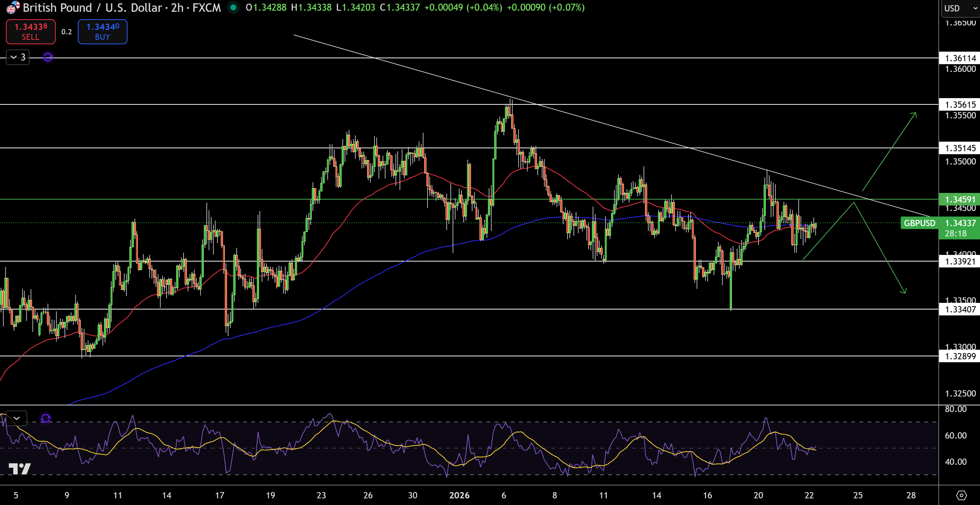Image resolution: width=980 pixels, height=505 pixels.
Task: Click the 1.36000 price scale label
Action: (x=960, y=69)
